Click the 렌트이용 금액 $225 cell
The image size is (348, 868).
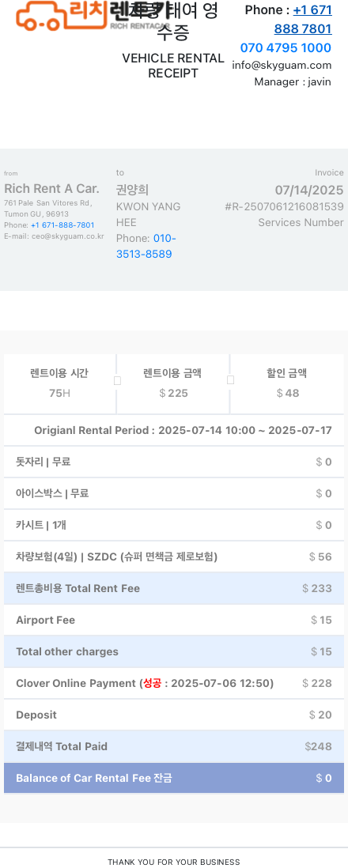click(x=173, y=383)
